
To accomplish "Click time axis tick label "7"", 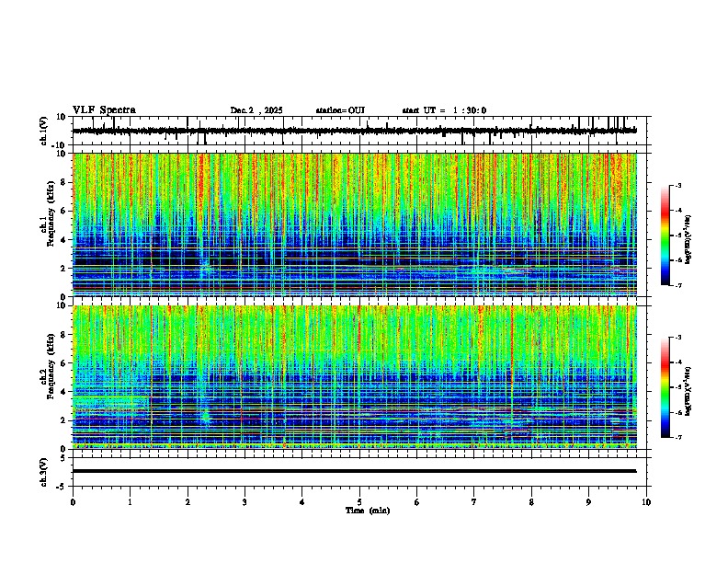I will 474,502.
